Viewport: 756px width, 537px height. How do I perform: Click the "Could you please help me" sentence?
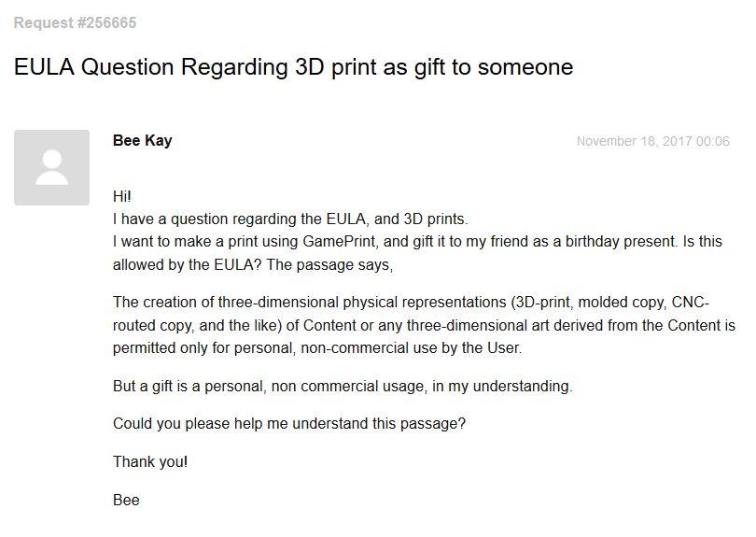pos(288,424)
